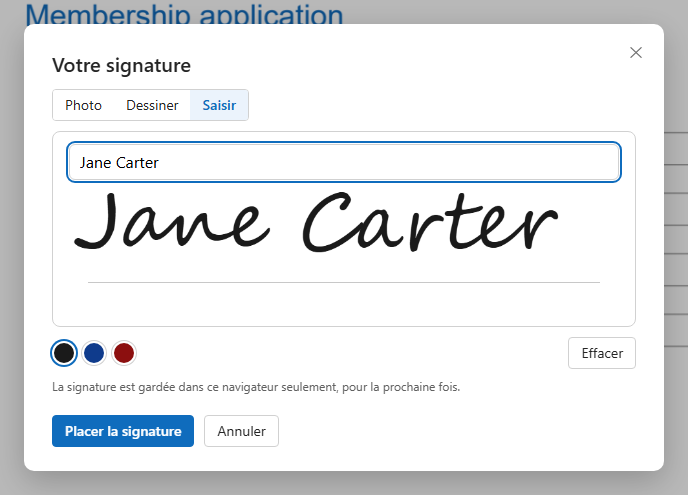Click the 'La signature est gardée' note text
The height and width of the screenshot is (495, 688).
pyautogui.click(x=256, y=387)
